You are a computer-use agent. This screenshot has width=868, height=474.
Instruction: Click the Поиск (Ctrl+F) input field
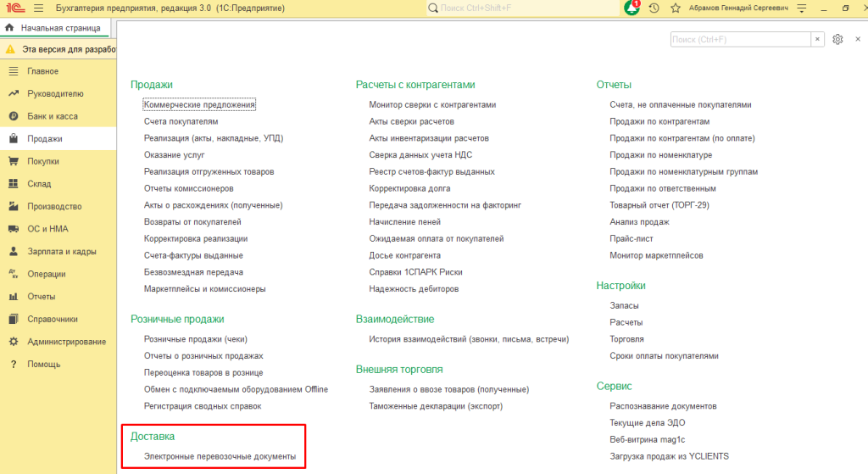741,39
